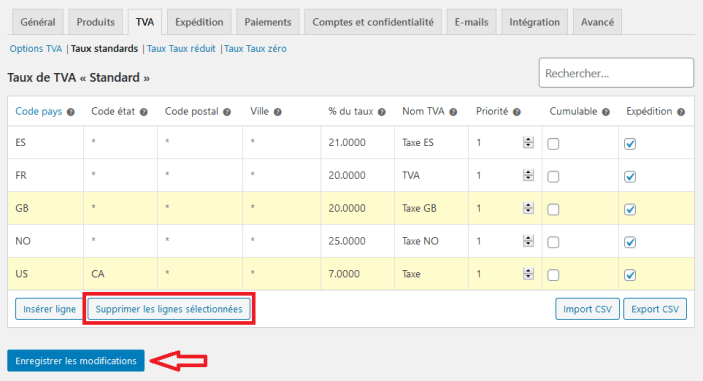703x381 pixels.
Task: Switch to the E-mails tab
Action: point(471,22)
